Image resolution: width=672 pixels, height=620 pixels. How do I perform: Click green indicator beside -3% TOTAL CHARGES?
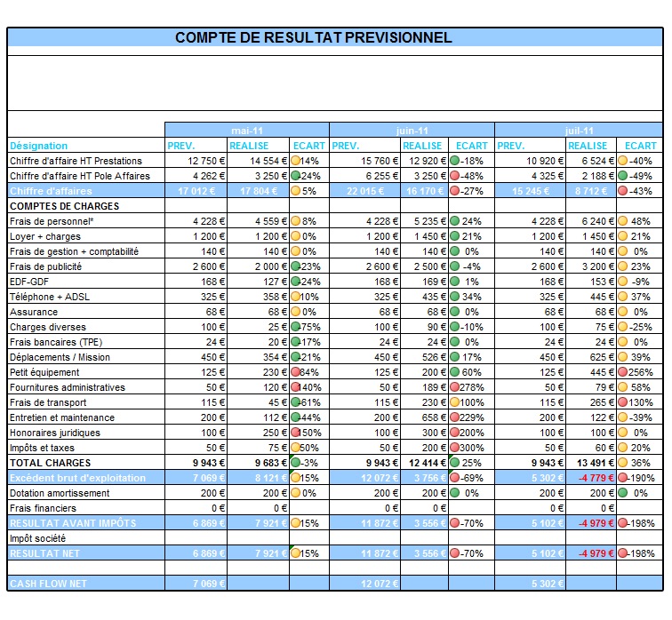pos(295,463)
